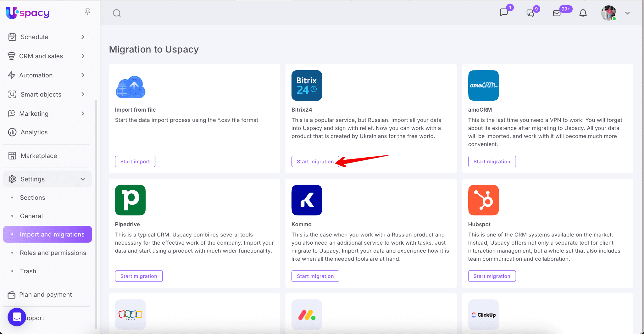Click the user profile avatar
This screenshot has width=644, height=334.
click(x=608, y=13)
